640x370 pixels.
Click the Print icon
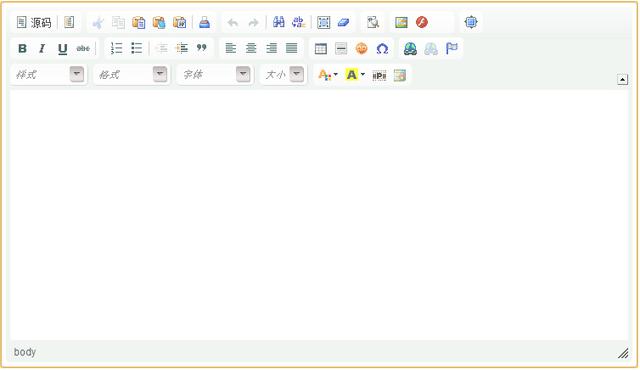pos(204,22)
